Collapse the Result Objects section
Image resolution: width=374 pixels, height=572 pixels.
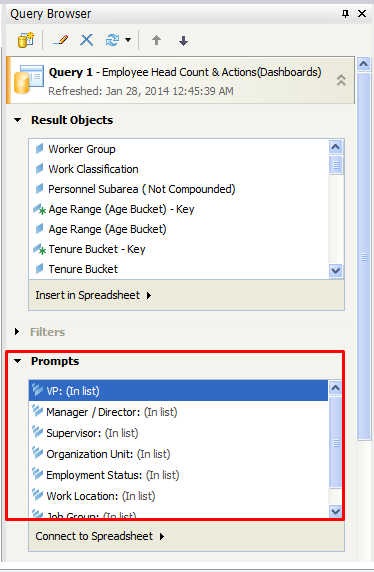(18, 120)
